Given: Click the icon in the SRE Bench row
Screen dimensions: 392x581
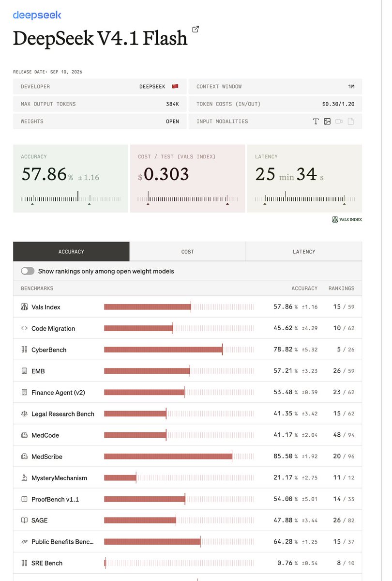Looking at the screenshot, I should [24, 563].
